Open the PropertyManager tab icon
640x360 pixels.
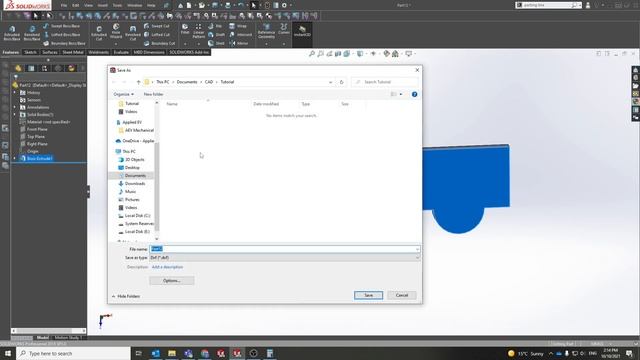click(31, 68)
